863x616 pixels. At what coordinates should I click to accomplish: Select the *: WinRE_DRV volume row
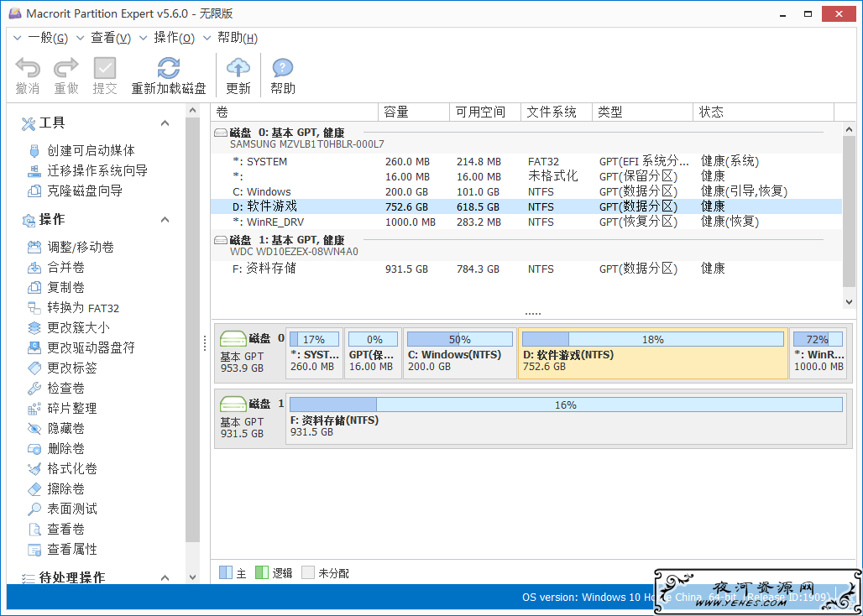click(526, 222)
